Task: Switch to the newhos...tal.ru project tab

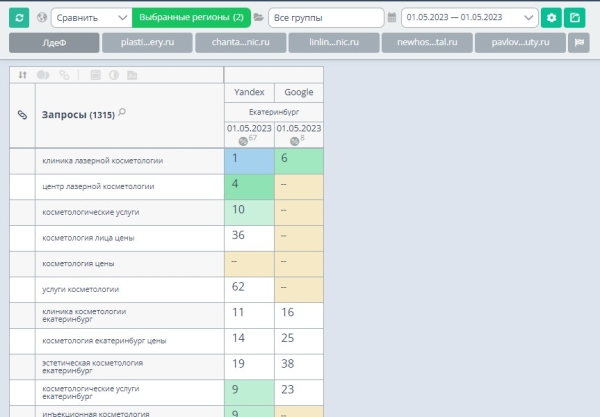Action: (426, 43)
